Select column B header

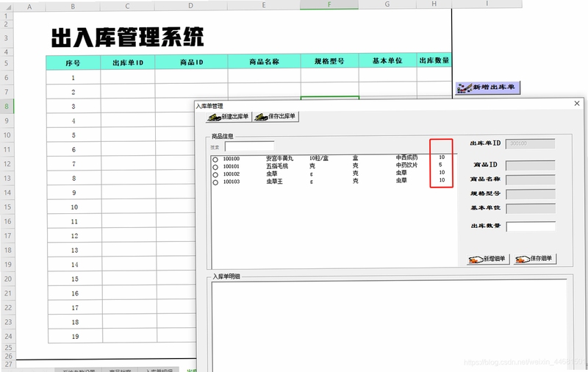[x=73, y=6]
